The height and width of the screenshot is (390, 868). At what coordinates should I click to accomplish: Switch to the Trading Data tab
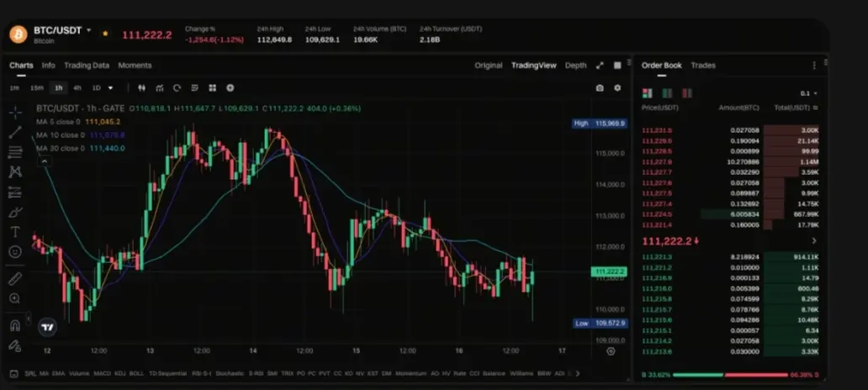click(87, 66)
